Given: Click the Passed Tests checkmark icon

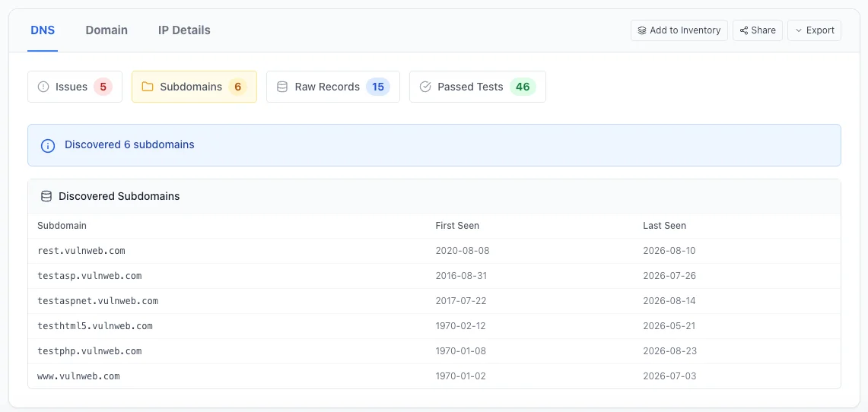Looking at the screenshot, I should coord(425,87).
